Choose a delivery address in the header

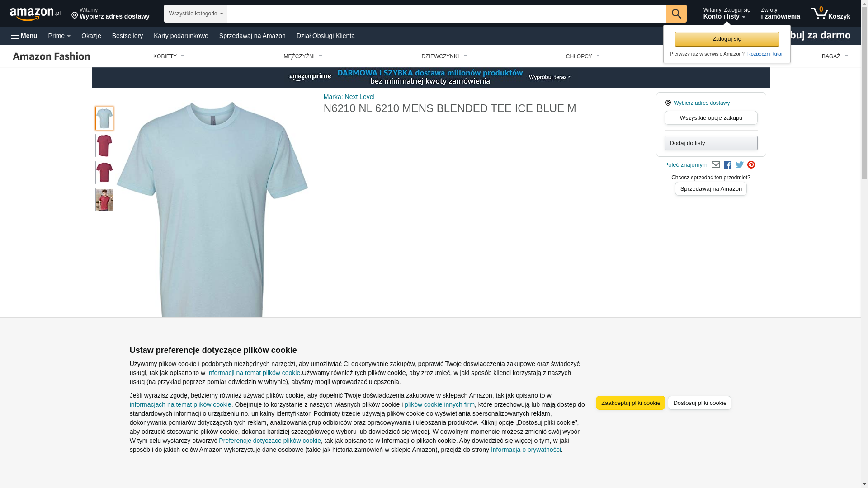(x=110, y=14)
